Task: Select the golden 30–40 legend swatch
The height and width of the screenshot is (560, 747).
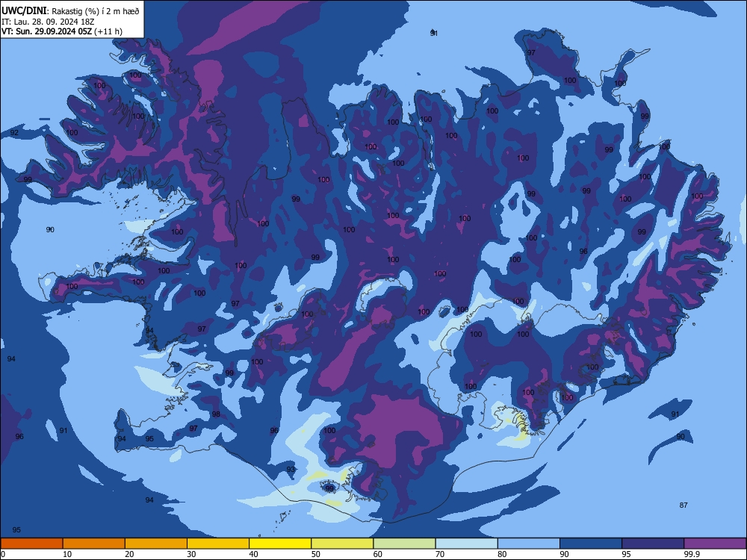Action: coord(218,544)
